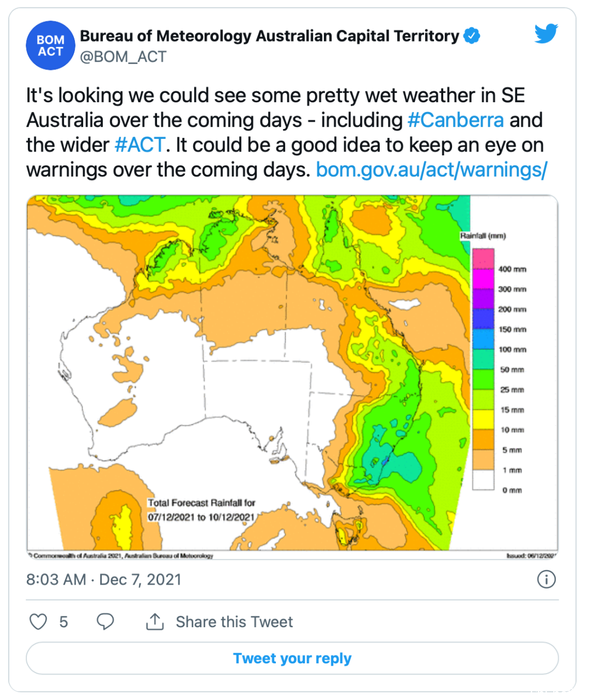Follow the bom.gov.au/act/warnings/ link
Screen dimensions: 591x700
click(432, 170)
